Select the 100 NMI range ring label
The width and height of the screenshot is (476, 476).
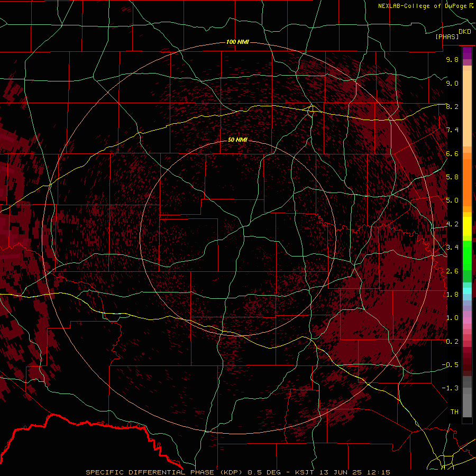237,42
